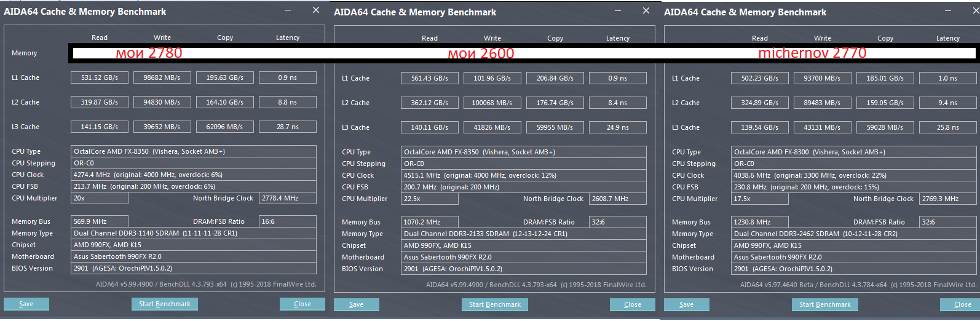Click Memory Type field Dual Channel DDR3-2462 SDRAM

tap(854, 234)
